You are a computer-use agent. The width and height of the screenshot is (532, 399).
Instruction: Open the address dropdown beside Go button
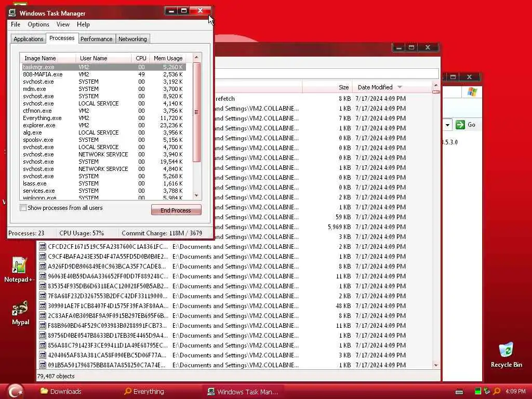(x=447, y=125)
